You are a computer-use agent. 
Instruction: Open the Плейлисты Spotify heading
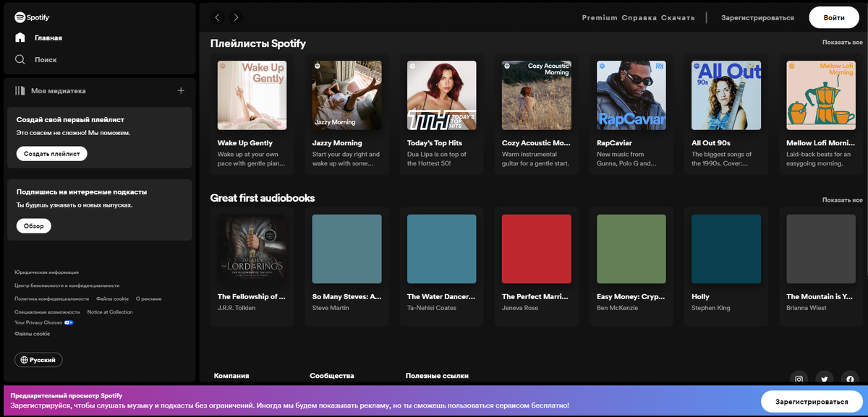(x=258, y=43)
